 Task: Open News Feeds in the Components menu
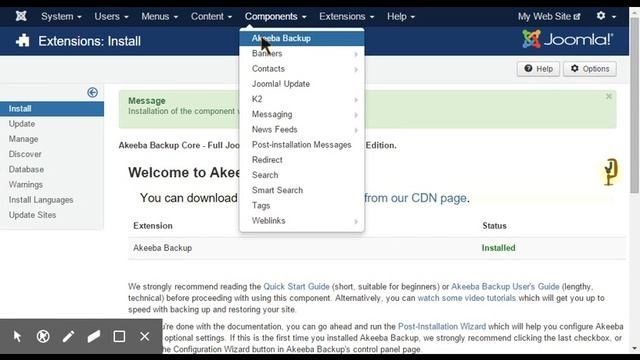click(x=302, y=129)
